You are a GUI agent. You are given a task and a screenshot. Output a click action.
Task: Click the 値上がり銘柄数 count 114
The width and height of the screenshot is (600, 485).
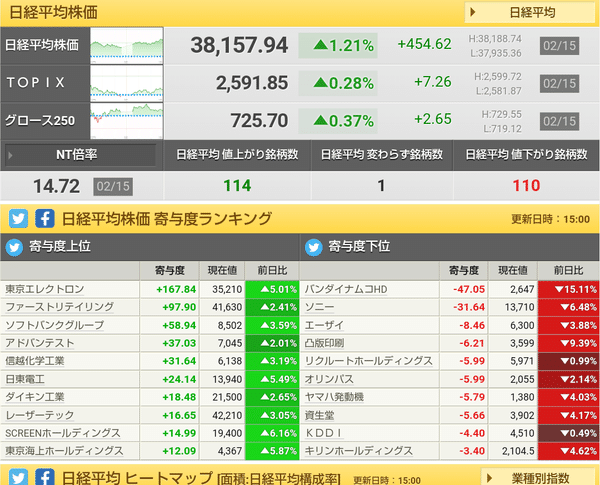[237, 186]
